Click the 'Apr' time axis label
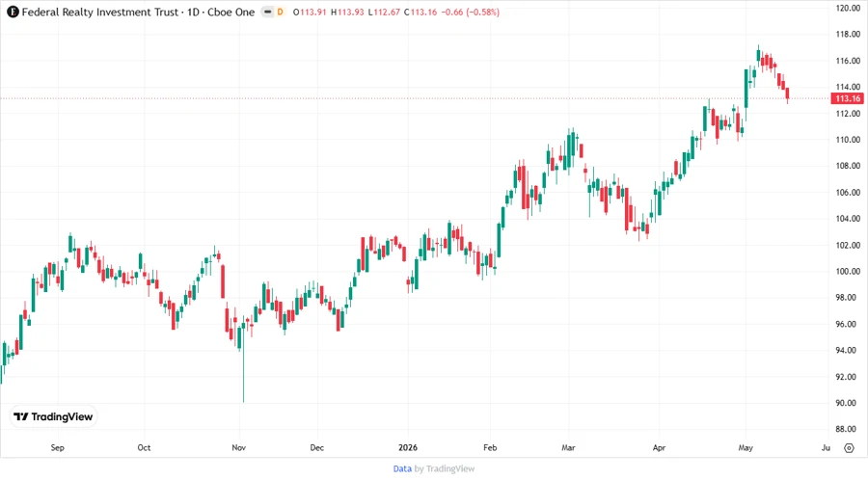 coord(659,448)
